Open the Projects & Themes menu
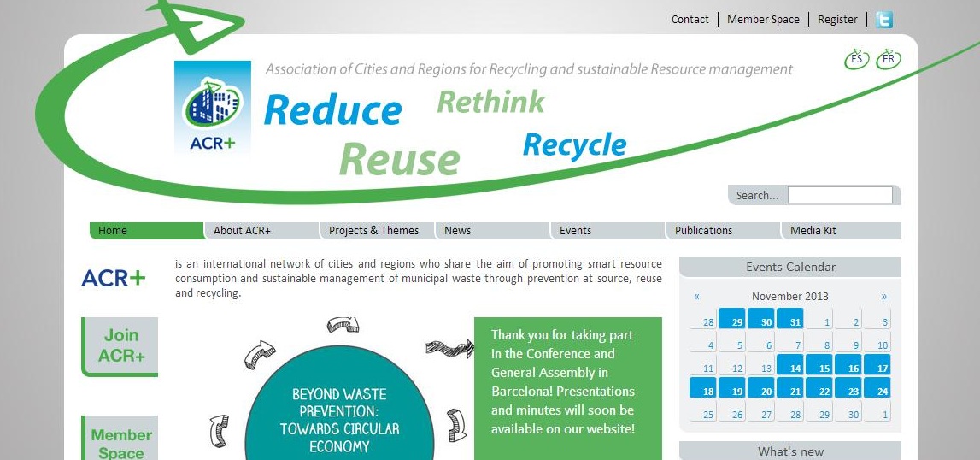The image size is (980, 460). point(373,231)
